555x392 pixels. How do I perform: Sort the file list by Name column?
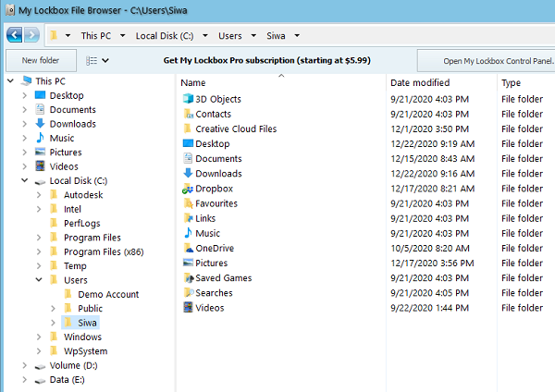pos(193,82)
